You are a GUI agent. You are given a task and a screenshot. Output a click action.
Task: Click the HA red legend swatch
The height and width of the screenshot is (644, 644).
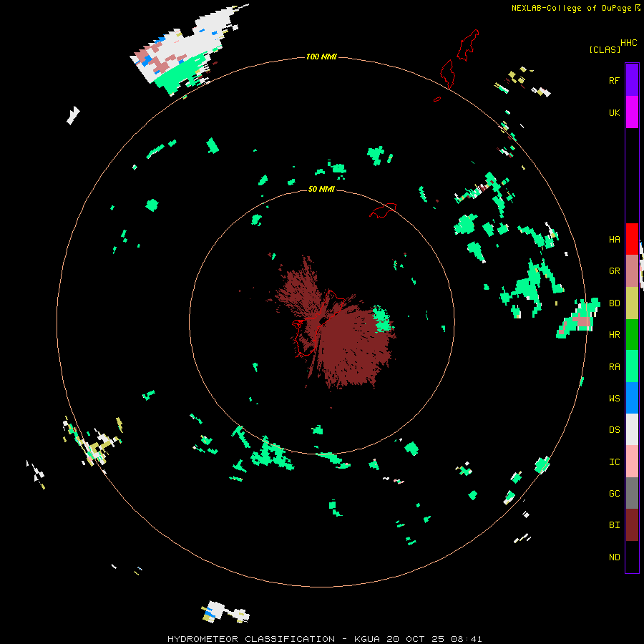click(632, 239)
